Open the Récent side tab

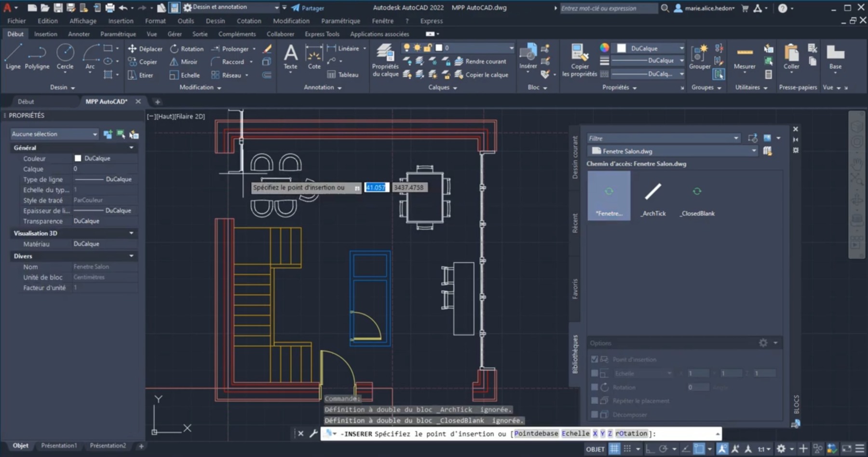click(575, 223)
